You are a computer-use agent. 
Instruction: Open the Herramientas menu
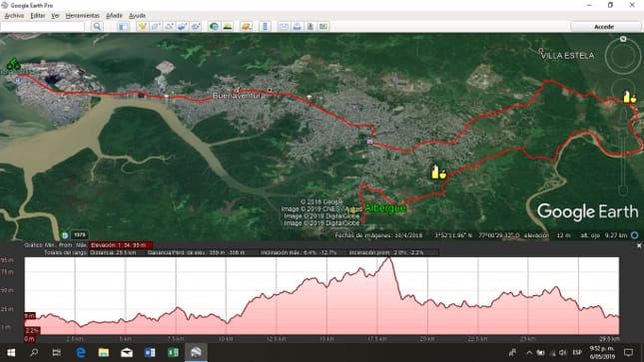(82, 16)
